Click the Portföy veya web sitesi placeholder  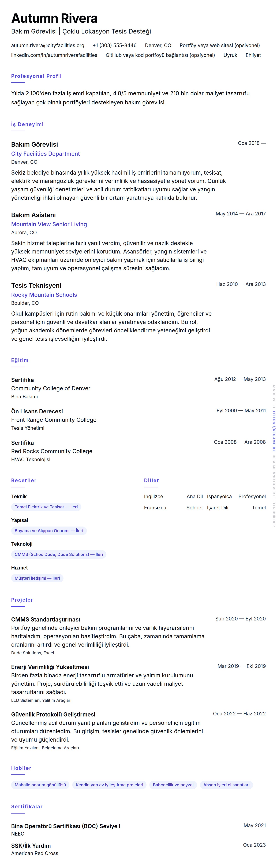(x=219, y=45)
